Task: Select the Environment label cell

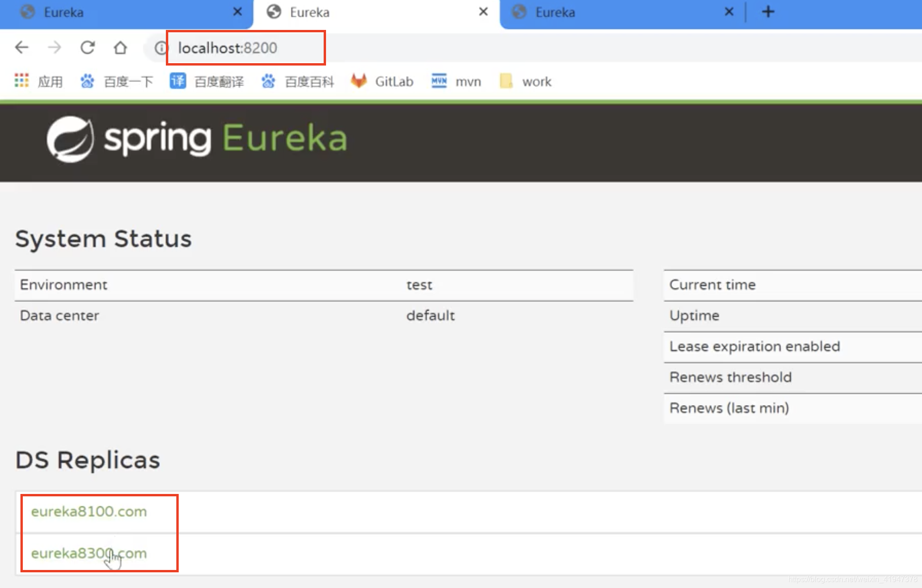Action: [64, 285]
